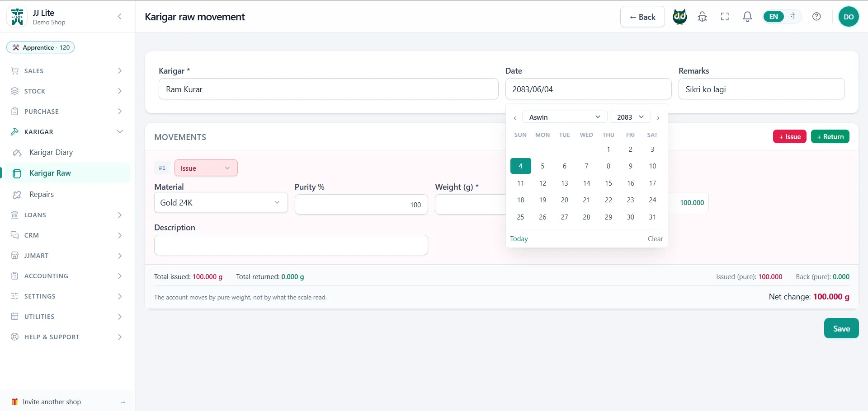868x411 pixels.
Task: Open the help question mark icon
Action: [x=816, y=17]
